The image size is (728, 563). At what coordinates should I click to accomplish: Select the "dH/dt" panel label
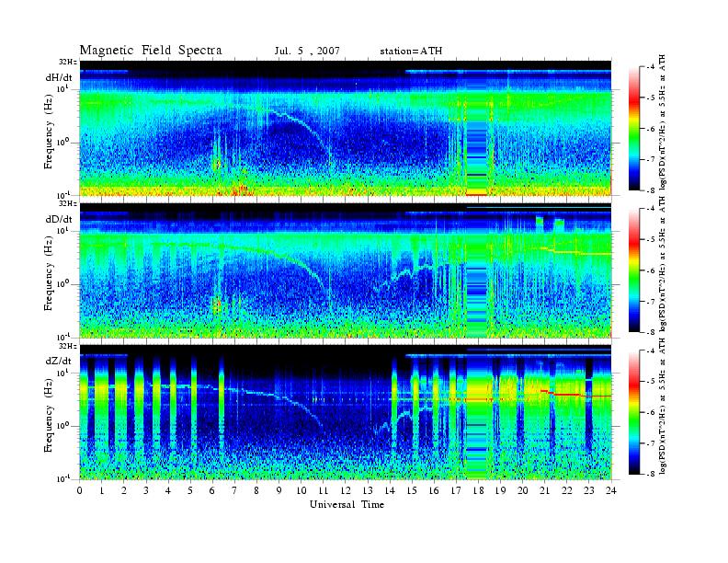click(59, 77)
